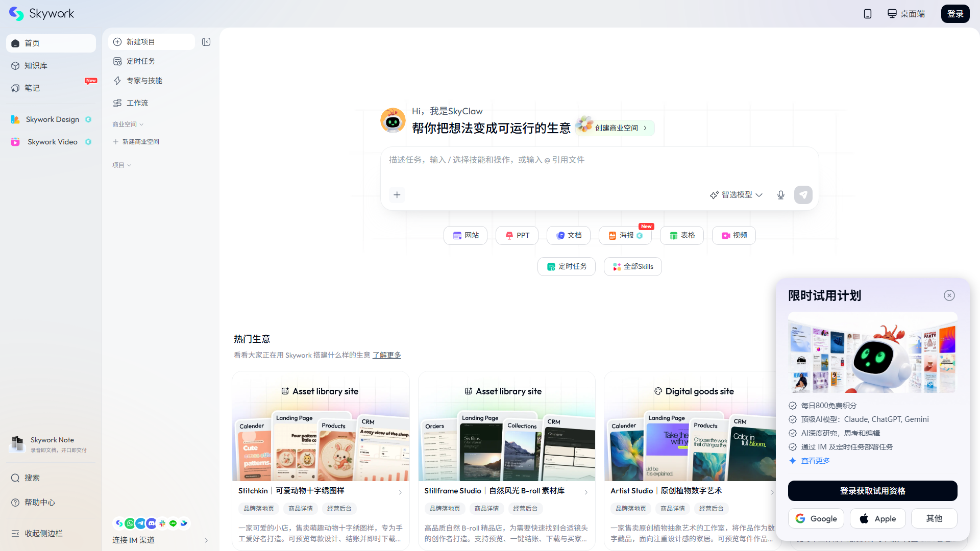Open 笔记 notes section

51,88
